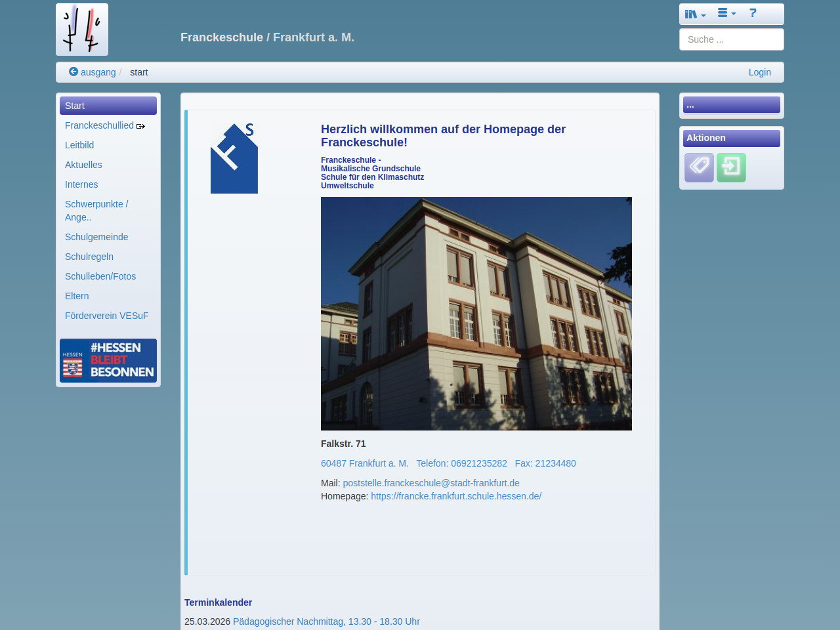The image size is (840, 630).
Task: Go to Aktuelles in the sidebar
Action: tap(83, 165)
